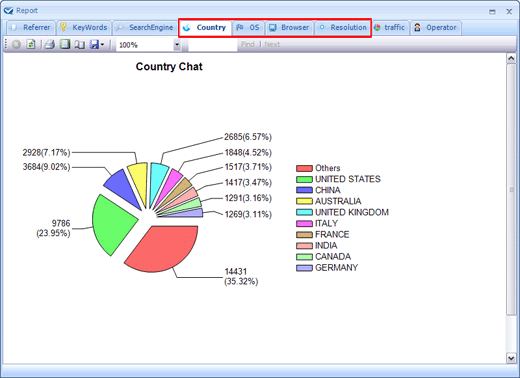This screenshot has height=378, width=520.
Task: Click the tan FRANCE legend swatch
Action: pyautogui.click(x=304, y=235)
